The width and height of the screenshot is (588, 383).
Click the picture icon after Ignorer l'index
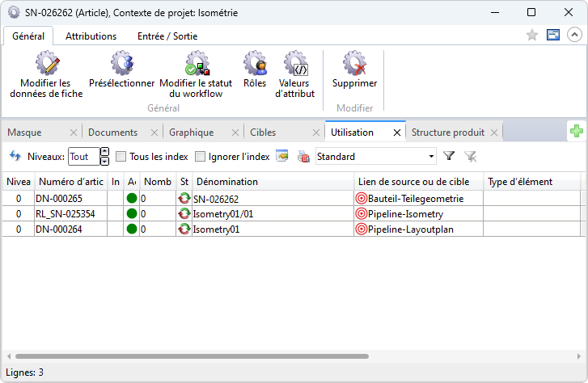282,155
